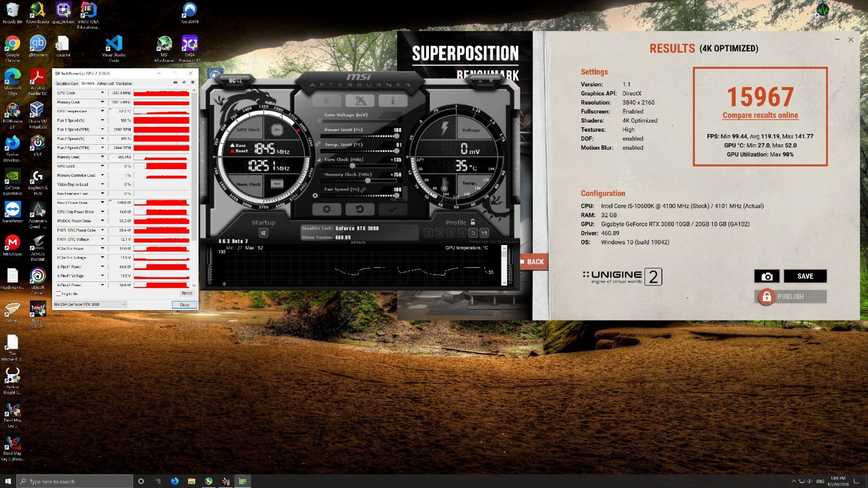Image resolution: width=868 pixels, height=488 pixels.
Task: Take screenshot with Superposition camera button
Action: [767, 277]
